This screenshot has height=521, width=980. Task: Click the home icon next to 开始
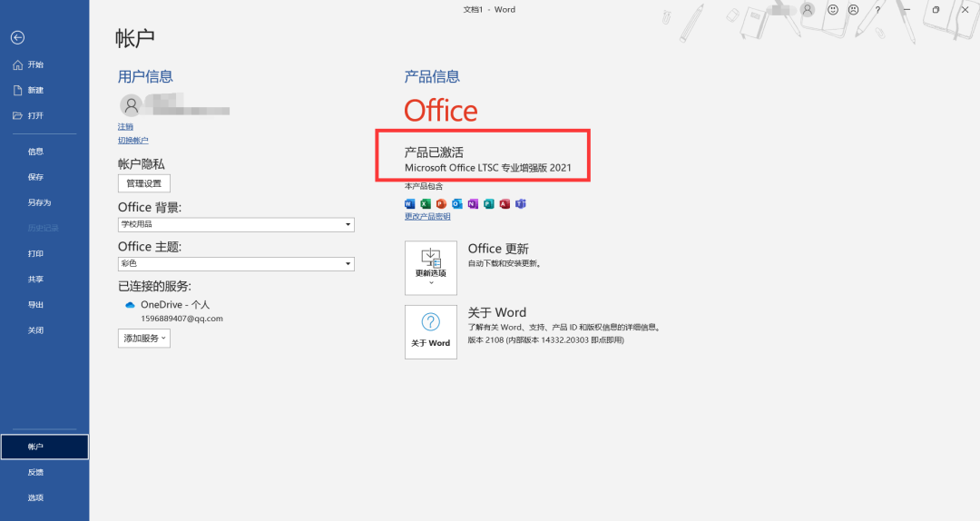tap(17, 64)
